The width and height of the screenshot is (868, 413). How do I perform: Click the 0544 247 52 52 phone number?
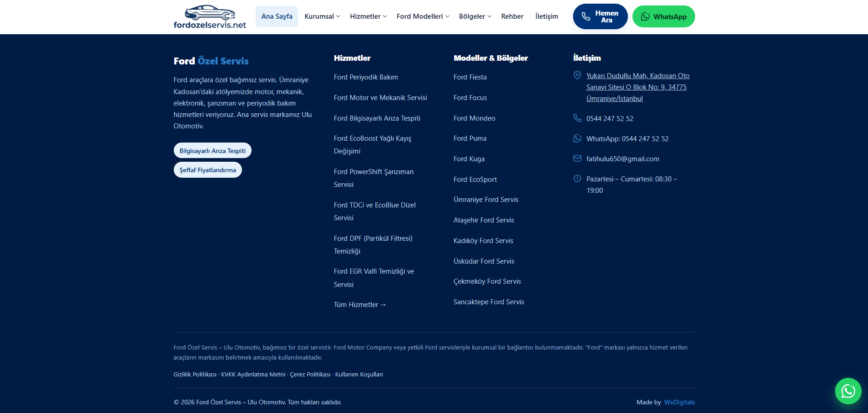610,119
